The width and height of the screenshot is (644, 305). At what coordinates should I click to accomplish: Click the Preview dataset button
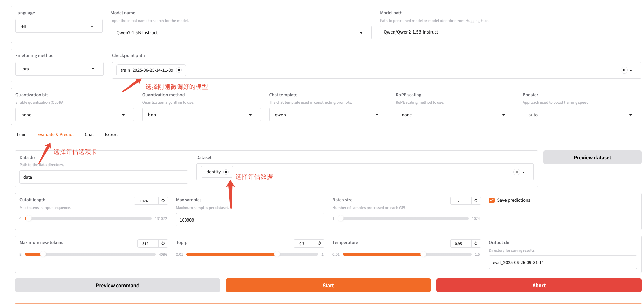pyautogui.click(x=592, y=158)
